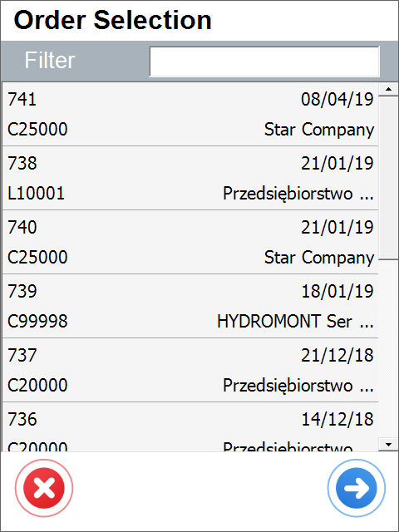The image size is (399, 532).
Task: Click the scrollbar down arrow
Action: pyautogui.click(x=388, y=444)
